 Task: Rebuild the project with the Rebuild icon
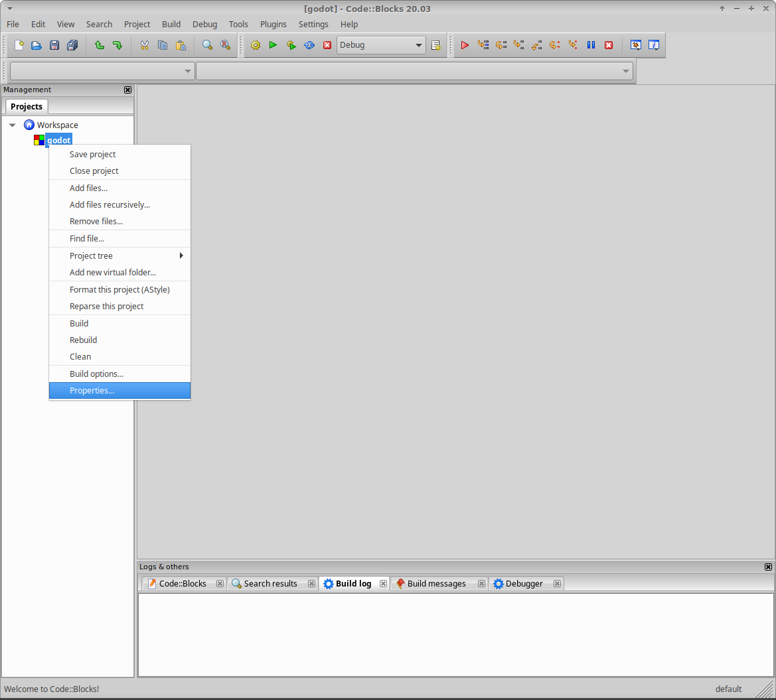pos(309,45)
